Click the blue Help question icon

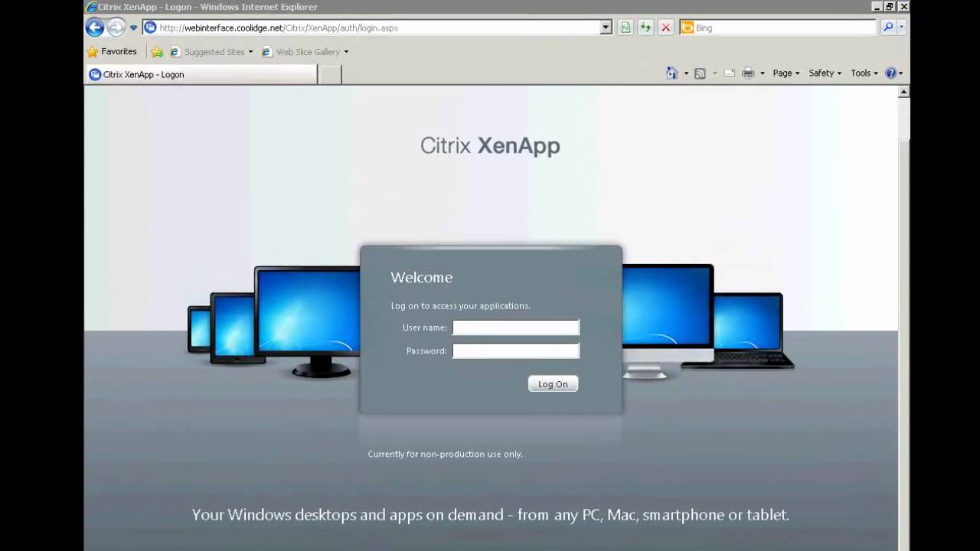891,73
